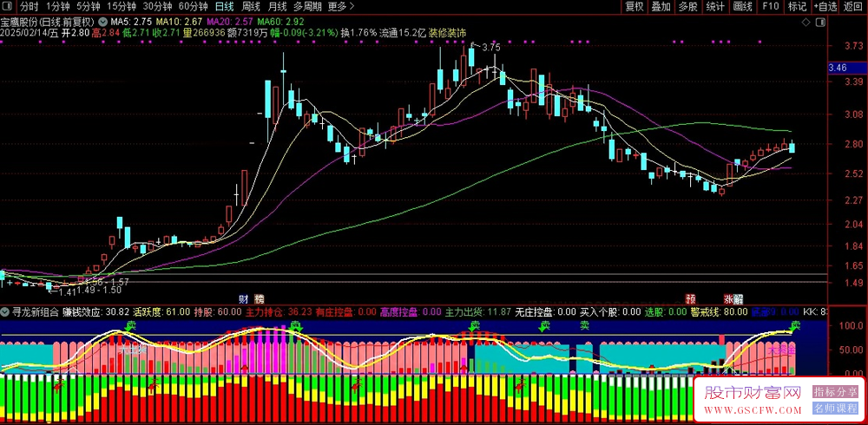Switch to the 日线 daily chart tab

tap(224, 6)
